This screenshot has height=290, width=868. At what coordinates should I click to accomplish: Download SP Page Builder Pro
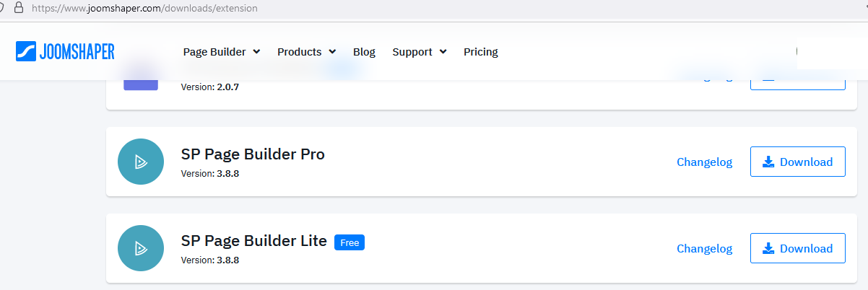(x=797, y=162)
